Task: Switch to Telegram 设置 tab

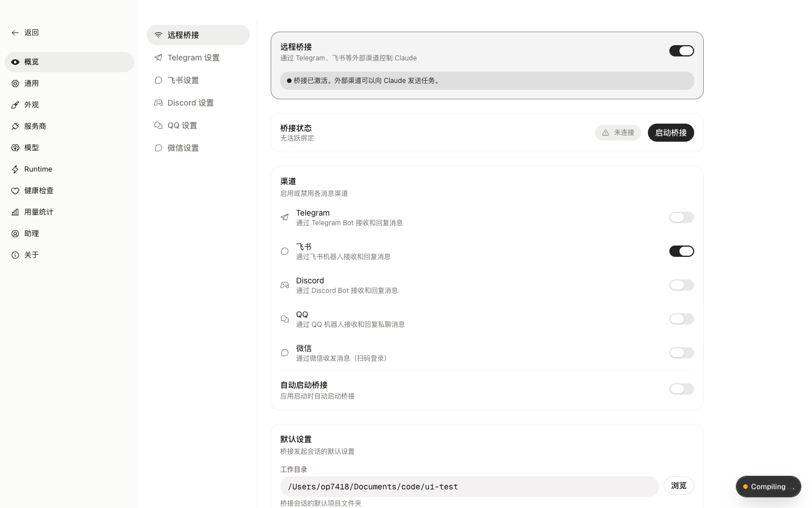Action: point(198,58)
